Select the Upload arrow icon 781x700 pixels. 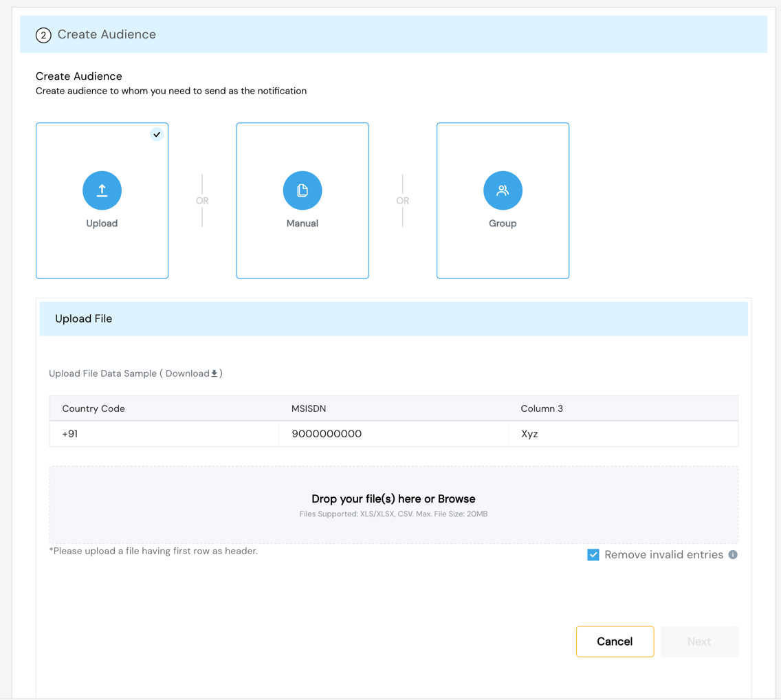coord(102,190)
